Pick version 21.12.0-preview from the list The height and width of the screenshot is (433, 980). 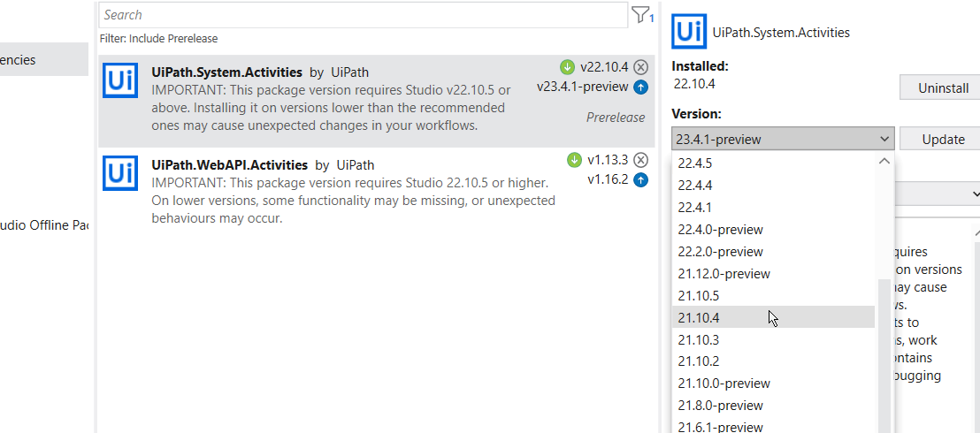[x=773, y=274]
